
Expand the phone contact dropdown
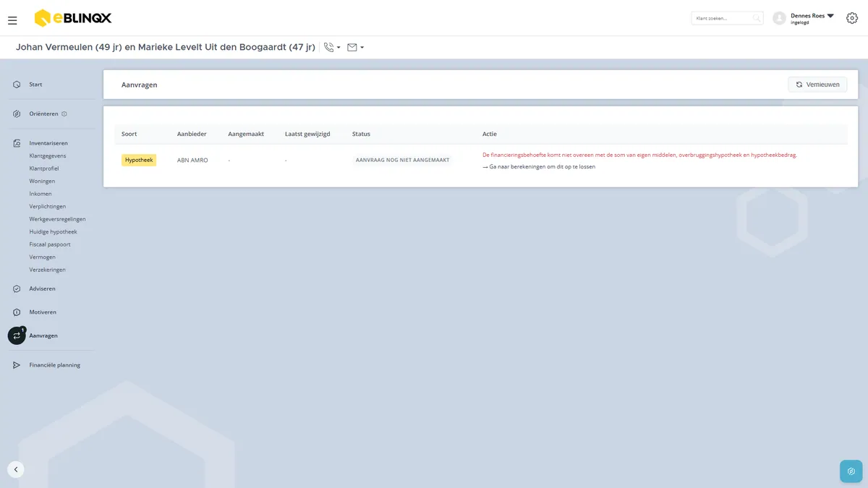pyautogui.click(x=332, y=48)
